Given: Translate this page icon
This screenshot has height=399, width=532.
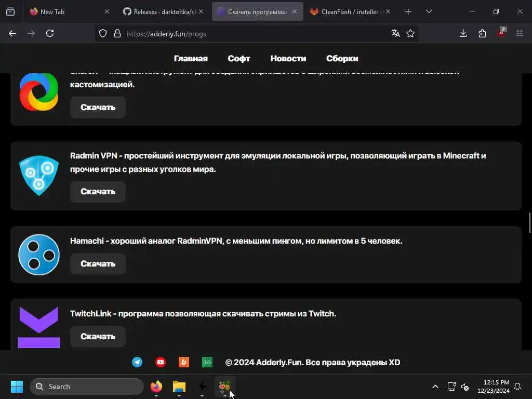Looking at the screenshot, I should [x=395, y=33].
